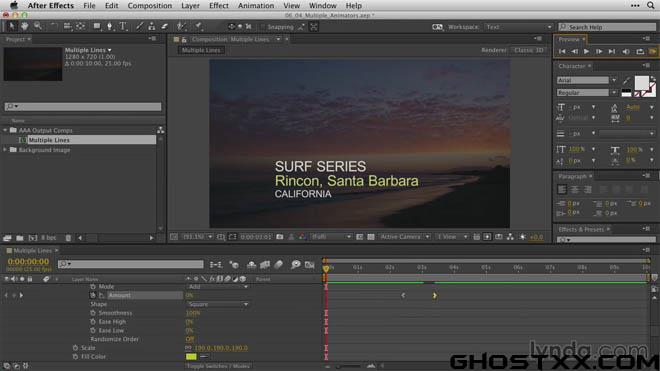Open viewer resolution dropdown (Full)
Image resolution: width=660 pixels, height=371 pixels.
pyautogui.click(x=330, y=237)
